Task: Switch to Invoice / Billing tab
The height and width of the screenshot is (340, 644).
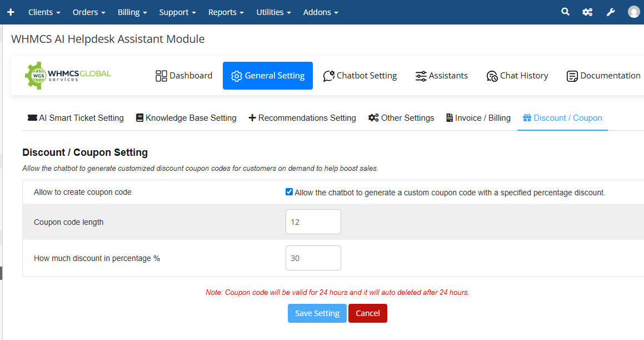Action: [478, 118]
